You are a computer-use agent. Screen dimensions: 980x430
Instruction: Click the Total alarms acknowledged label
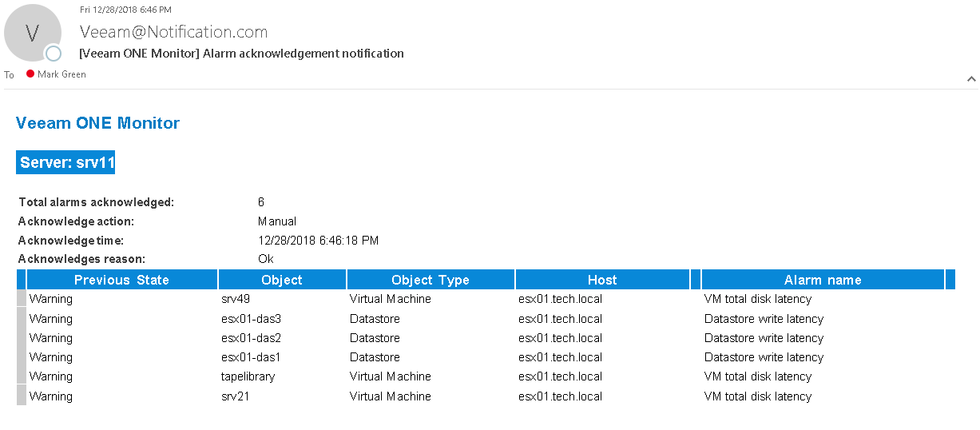tap(96, 202)
